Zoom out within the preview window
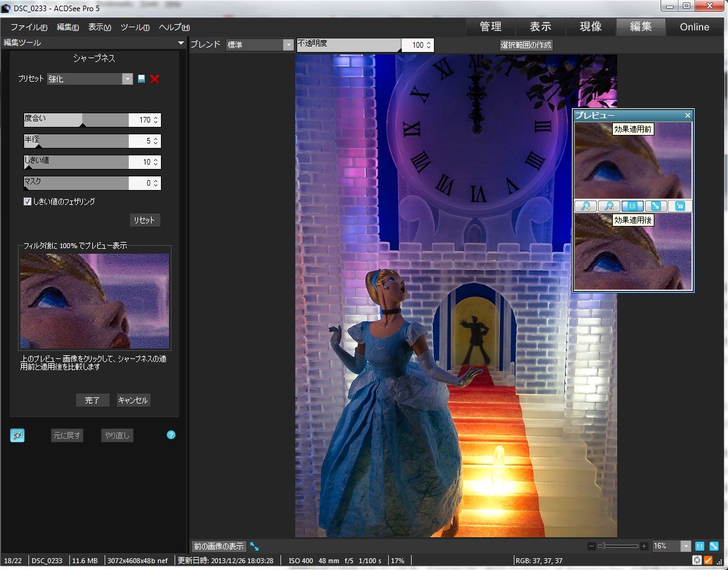 click(x=609, y=206)
